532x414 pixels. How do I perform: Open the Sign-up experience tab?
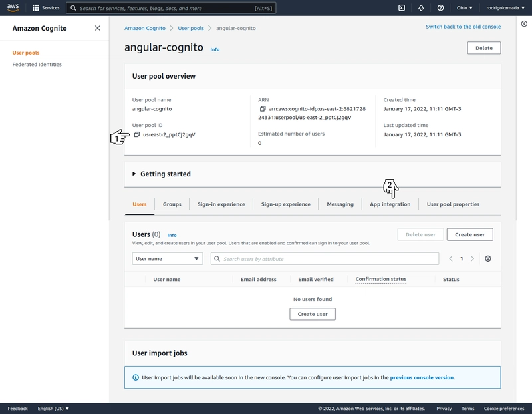(286, 204)
